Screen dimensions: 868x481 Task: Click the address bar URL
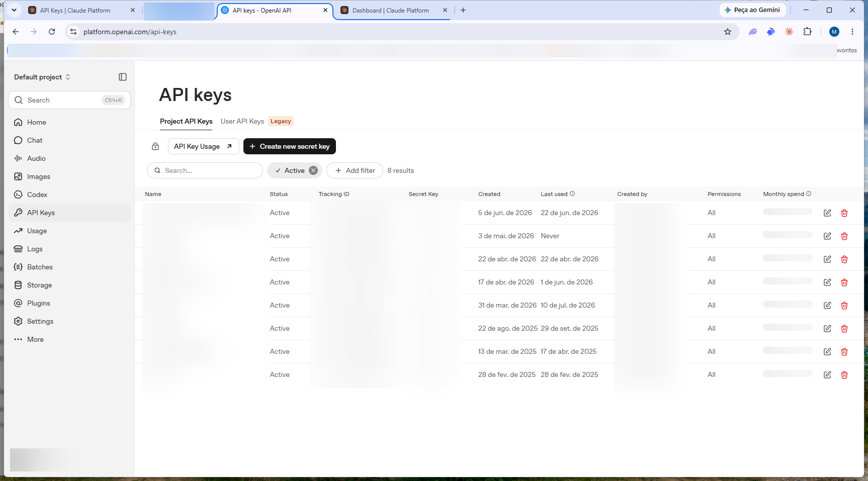(x=130, y=32)
